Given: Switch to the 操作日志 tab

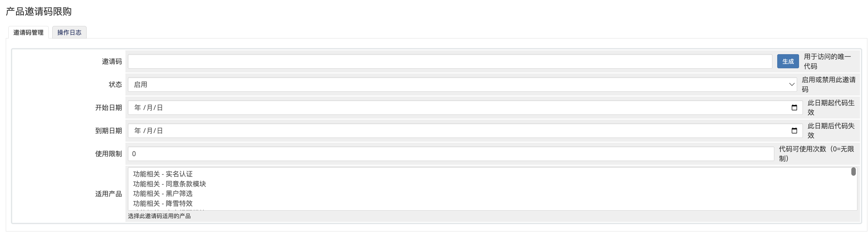Looking at the screenshot, I should [x=69, y=32].
